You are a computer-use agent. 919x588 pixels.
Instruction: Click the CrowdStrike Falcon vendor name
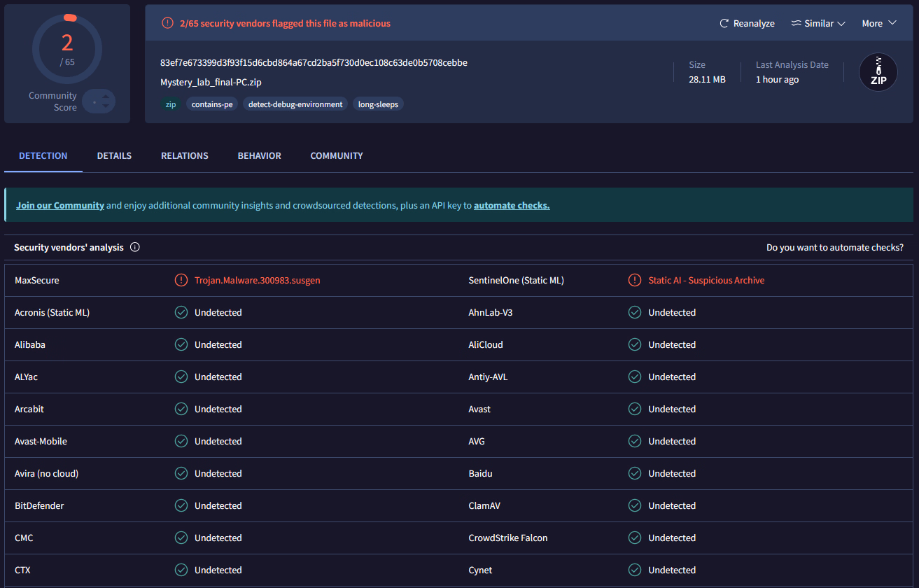point(508,538)
